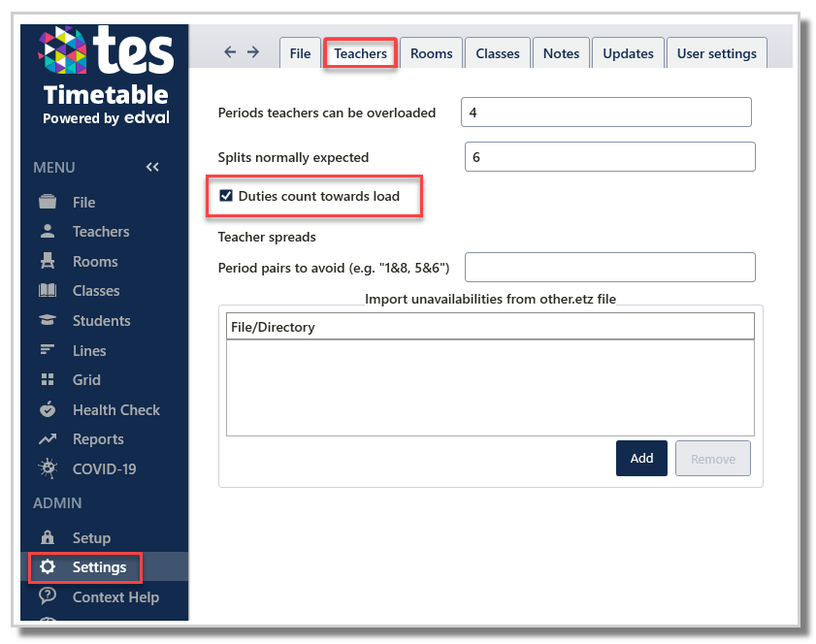Go back with the left arrow
The width and height of the screenshot is (816, 644).
tap(230, 51)
